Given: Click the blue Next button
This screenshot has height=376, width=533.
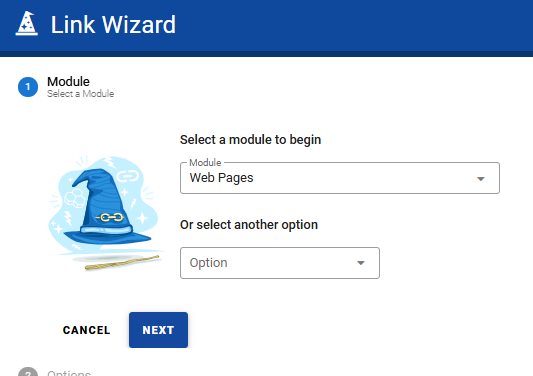Looking at the screenshot, I should (158, 330).
